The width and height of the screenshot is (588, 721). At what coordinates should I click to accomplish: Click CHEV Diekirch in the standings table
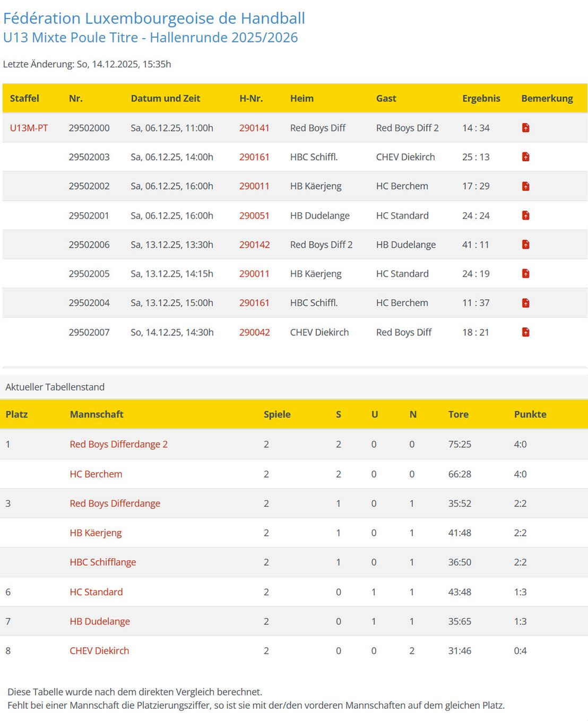coord(99,650)
